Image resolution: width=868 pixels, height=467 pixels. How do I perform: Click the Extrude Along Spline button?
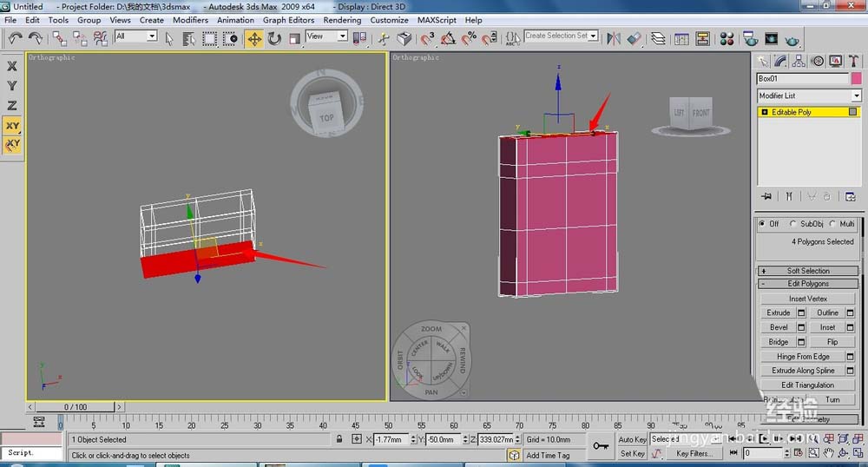(803, 370)
